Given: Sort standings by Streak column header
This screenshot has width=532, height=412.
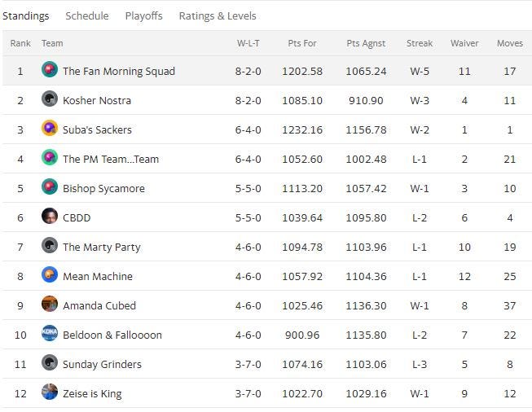Looking at the screenshot, I should pos(420,43).
